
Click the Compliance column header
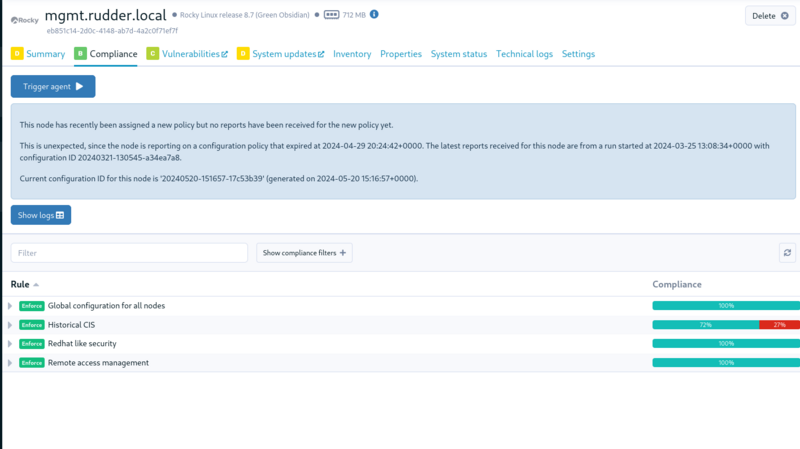677,284
